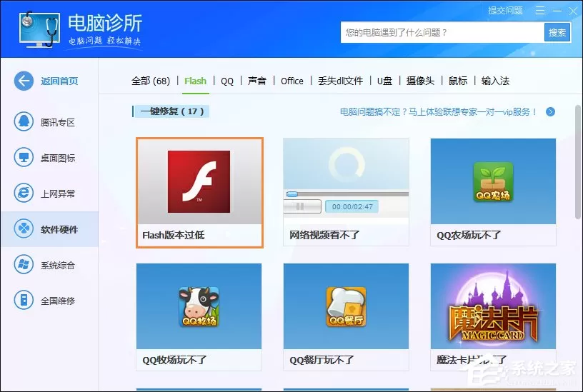Open the 腾讯专区 penguin icon
This screenshot has width=583, height=392.
click(x=24, y=121)
